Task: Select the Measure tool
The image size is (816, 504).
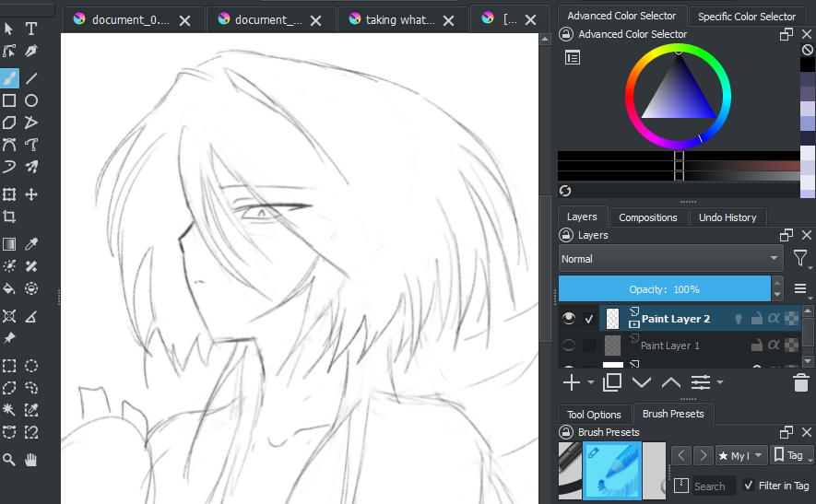Action: (x=31, y=316)
